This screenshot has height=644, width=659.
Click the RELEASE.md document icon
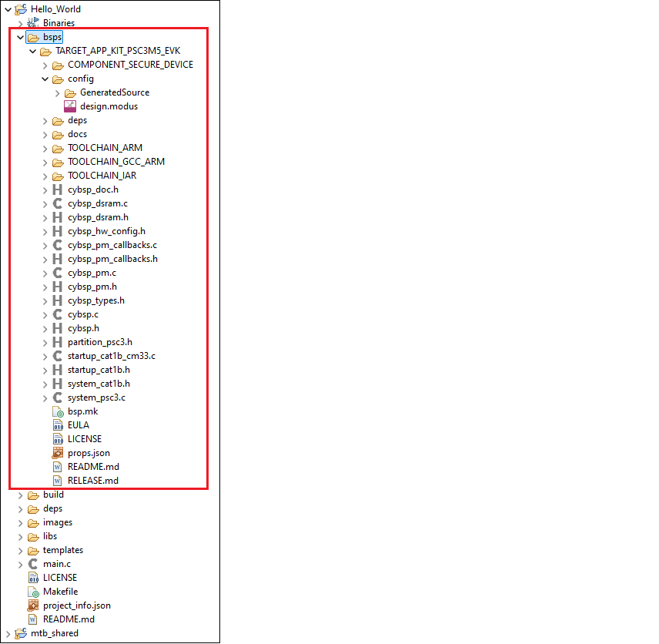tap(58, 481)
